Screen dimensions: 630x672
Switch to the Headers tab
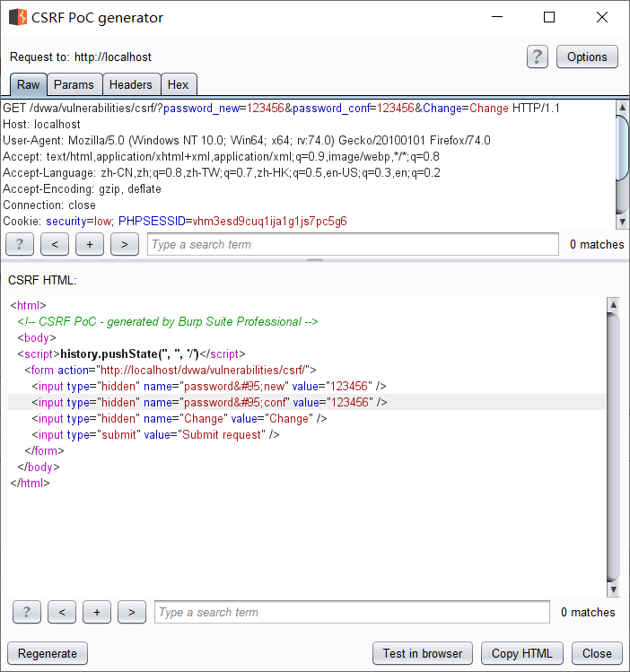(x=131, y=84)
